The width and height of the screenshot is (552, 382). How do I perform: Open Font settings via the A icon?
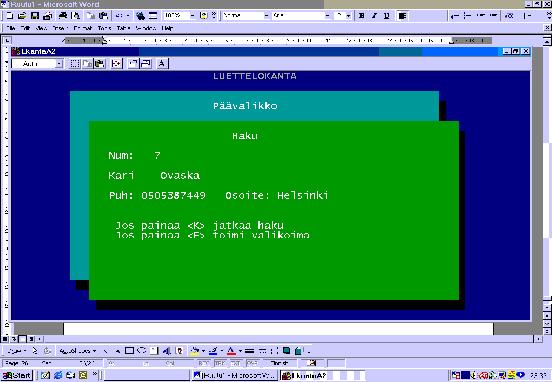[x=162, y=64]
